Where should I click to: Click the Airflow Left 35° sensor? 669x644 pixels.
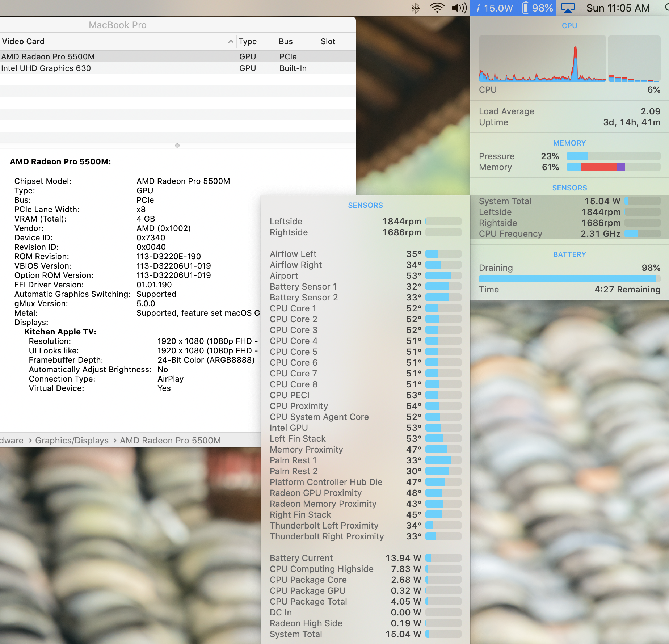tap(365, 254)
